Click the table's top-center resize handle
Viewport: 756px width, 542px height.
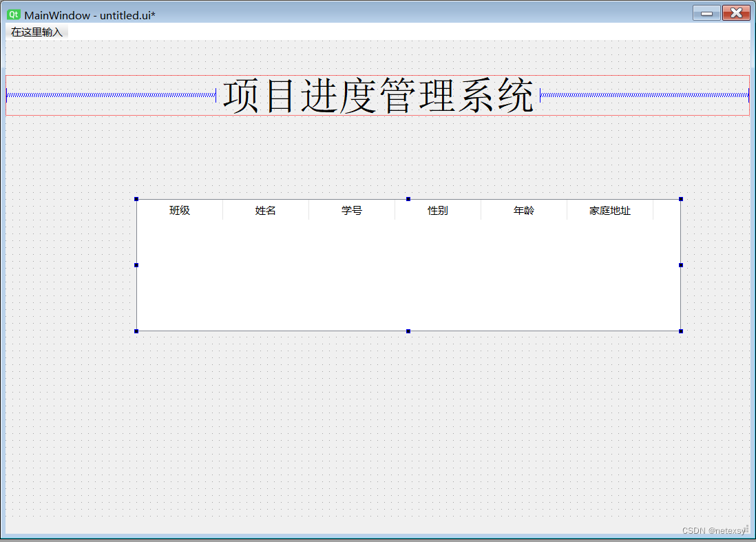[x=409, y=200]
